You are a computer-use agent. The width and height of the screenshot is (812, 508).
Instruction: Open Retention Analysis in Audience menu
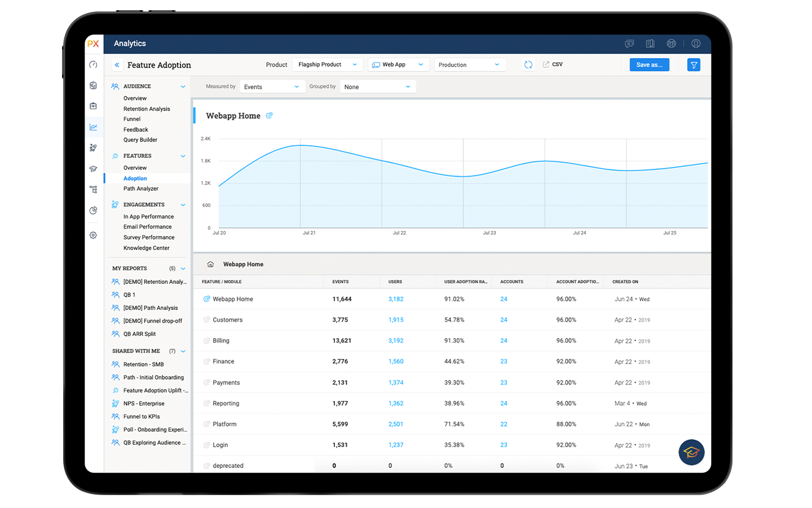(x=147, y=109)
